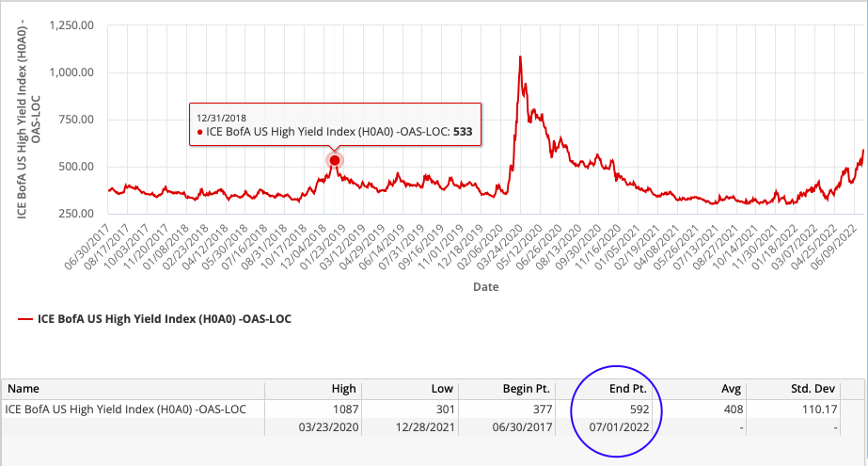
Task: Click the March 2020 peak on the chart line
Action: click(520, 56)
